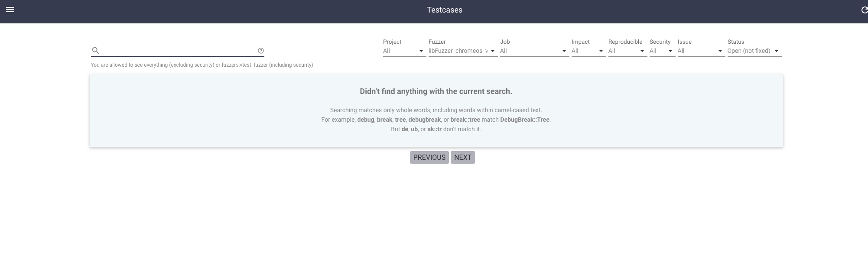Click the permissions note mentioning vtest_fuzzer
This screenshot has width=868, height=262.
click(x=202, y=65)
